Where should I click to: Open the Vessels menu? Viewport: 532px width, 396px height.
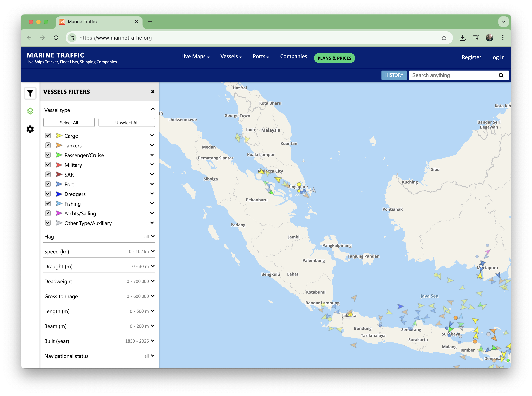click(x=231, y=57)
